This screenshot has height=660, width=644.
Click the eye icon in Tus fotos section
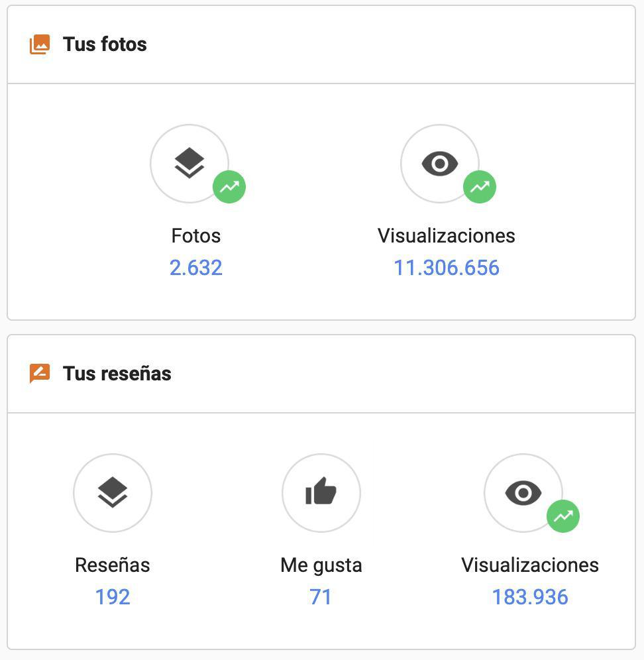440,163
